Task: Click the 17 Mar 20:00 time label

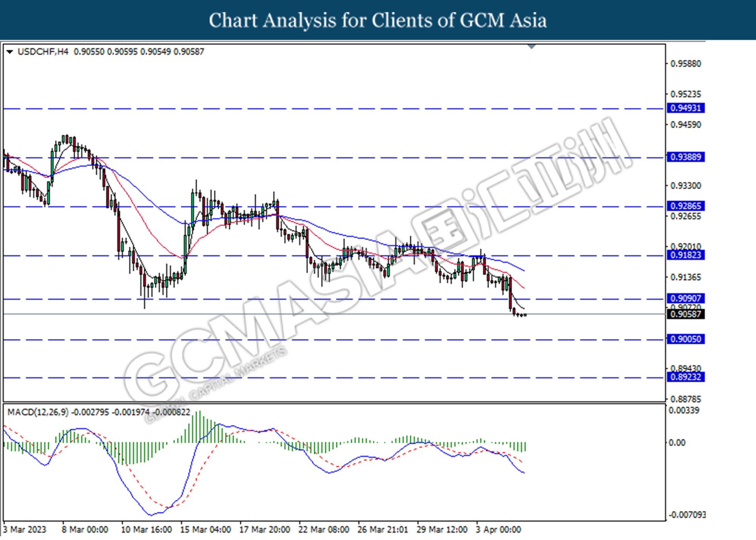Action: click(265, 529)
